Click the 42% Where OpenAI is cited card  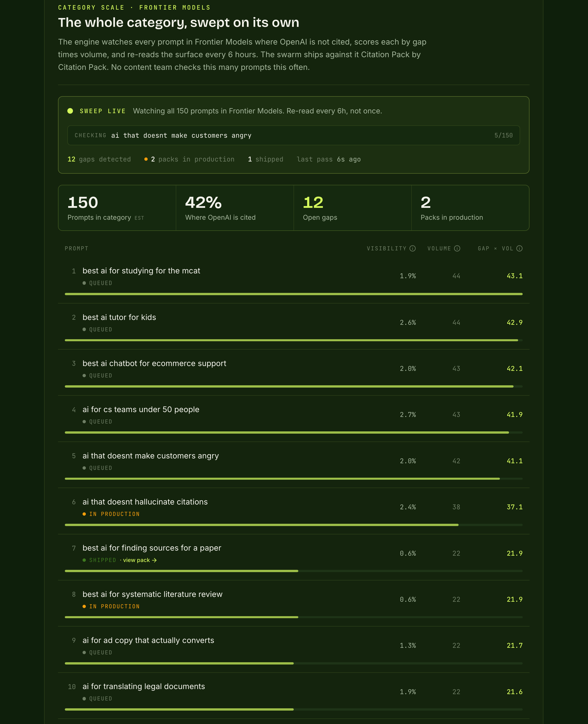tap(235, 208)
